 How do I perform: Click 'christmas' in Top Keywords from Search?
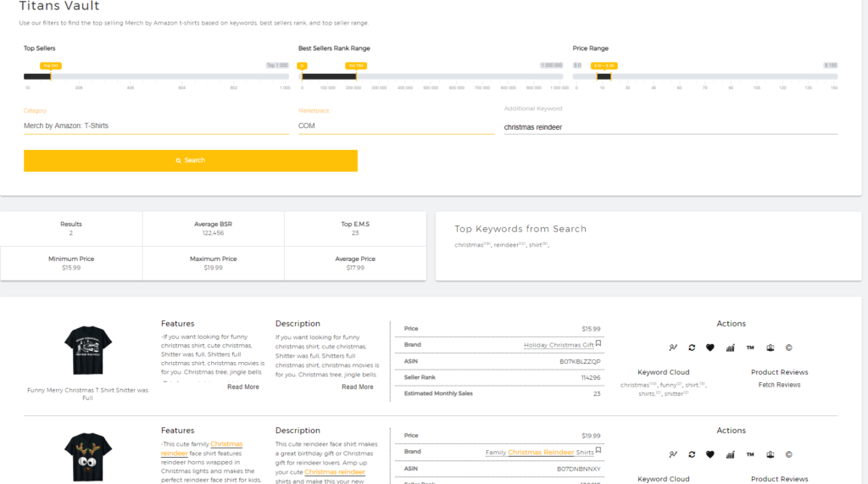click(x=469, y=245)
